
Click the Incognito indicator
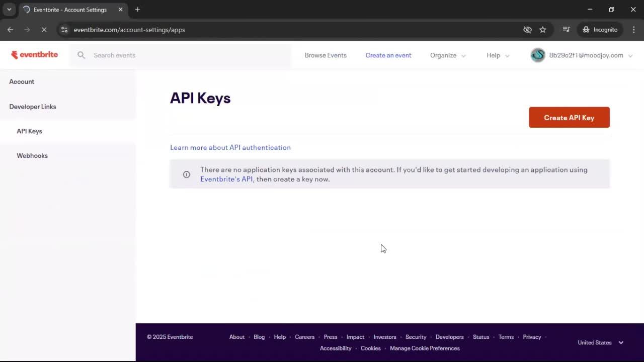click(600, 30)
